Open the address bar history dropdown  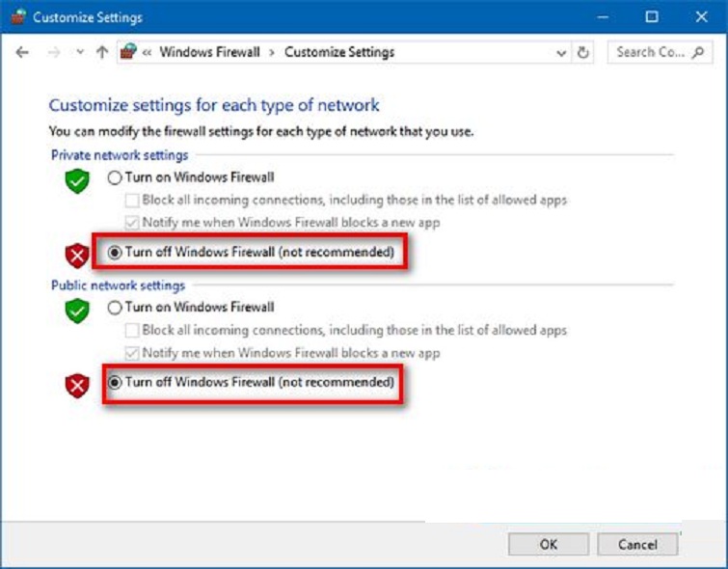click(x=562, y=54)
